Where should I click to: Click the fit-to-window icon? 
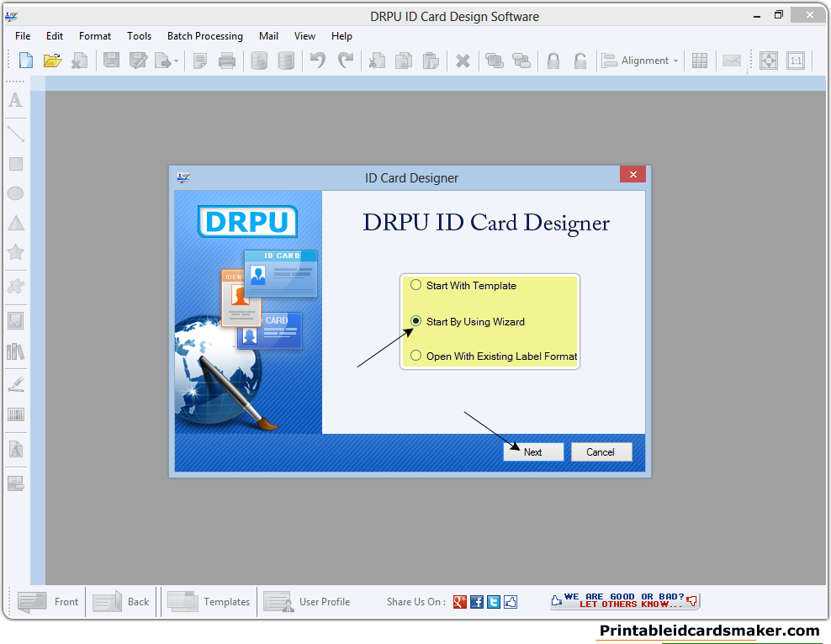click(769, 61)
